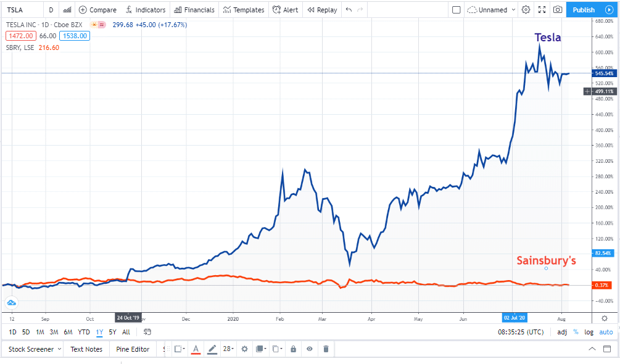The height and width of the screenshot is (364, 620).
Task: Maximize the bottom panel with the window icon
Action: [607, 349]
